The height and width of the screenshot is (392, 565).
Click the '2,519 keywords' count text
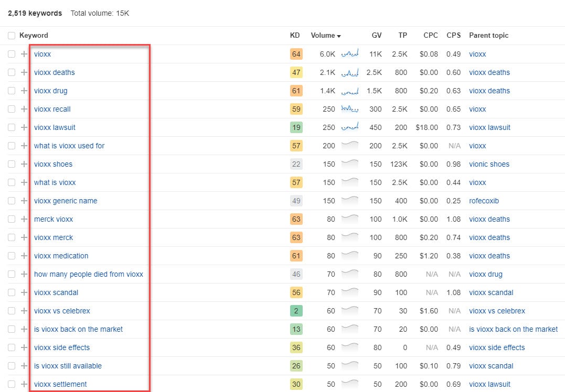click(35, 13)
